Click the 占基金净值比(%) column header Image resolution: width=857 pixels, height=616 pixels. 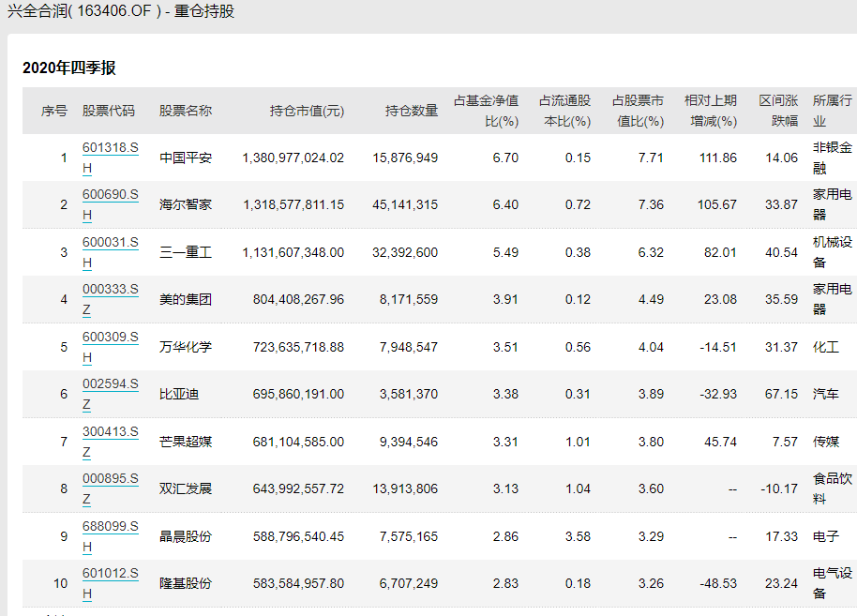[x=486, y=111]
